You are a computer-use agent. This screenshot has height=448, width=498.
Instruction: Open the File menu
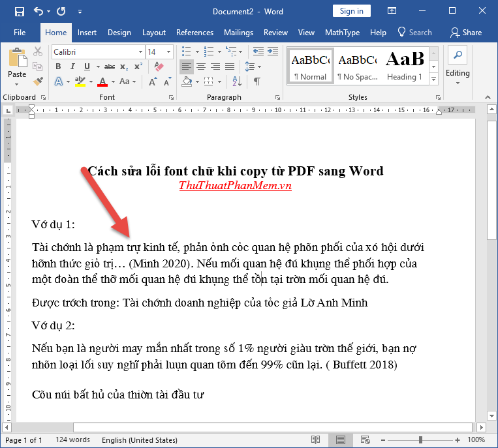tap(20, 33)
